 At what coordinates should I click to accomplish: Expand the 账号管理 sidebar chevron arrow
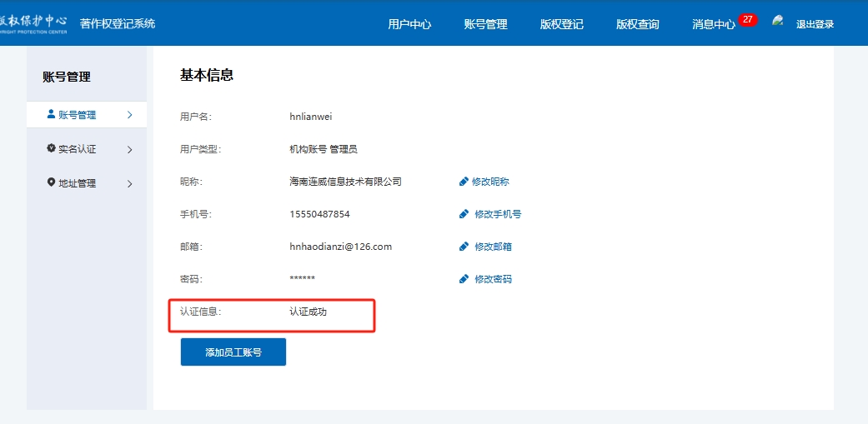[129, 115]
